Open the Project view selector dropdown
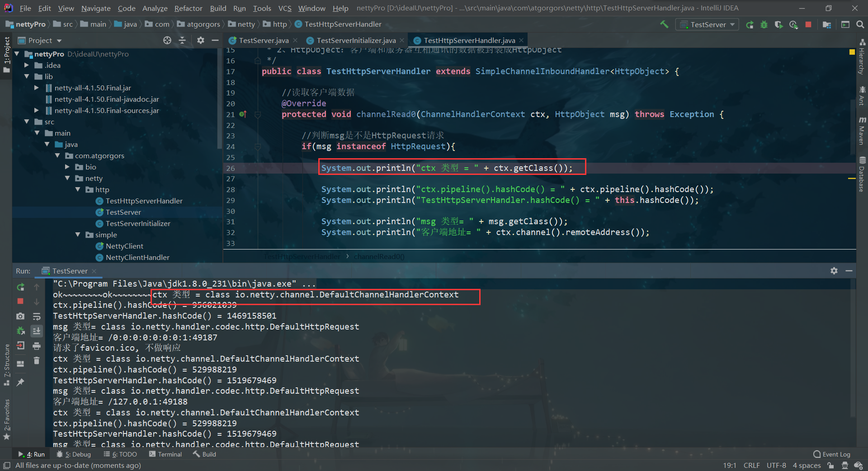 pyautogui.click(x=40, y=40)
